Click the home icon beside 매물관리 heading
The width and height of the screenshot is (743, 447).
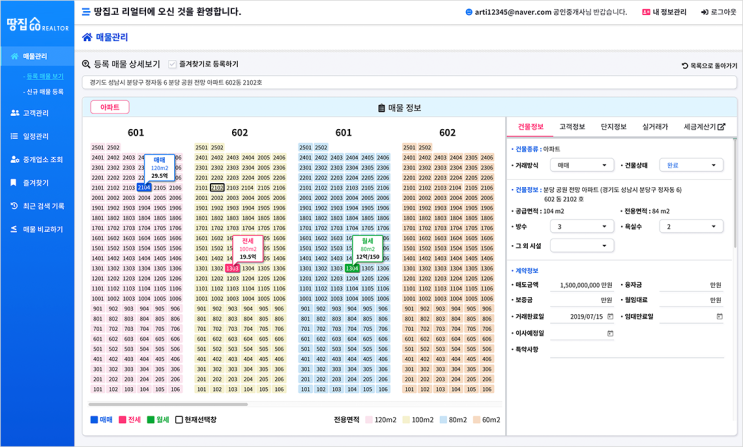tap(87, 37)
